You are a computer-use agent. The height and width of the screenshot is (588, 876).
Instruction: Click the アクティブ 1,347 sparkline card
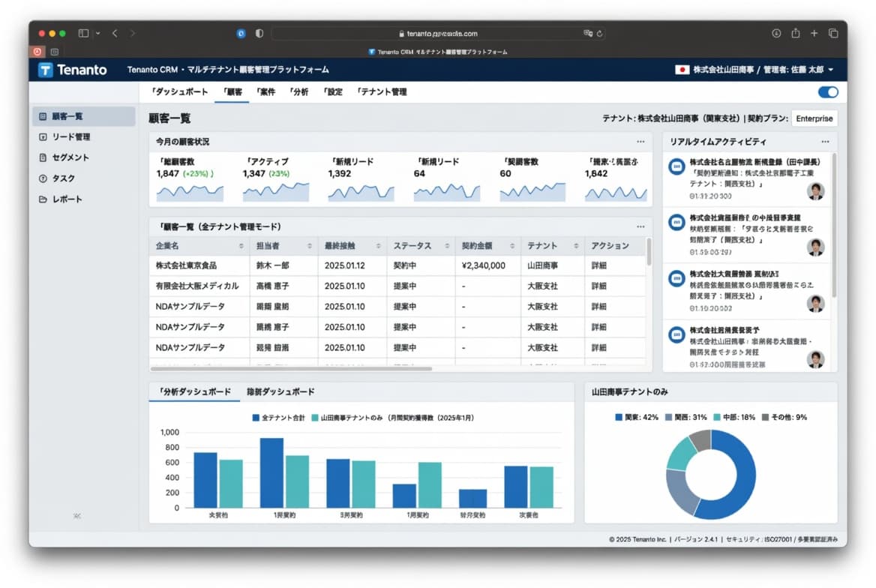click(276, 180)
